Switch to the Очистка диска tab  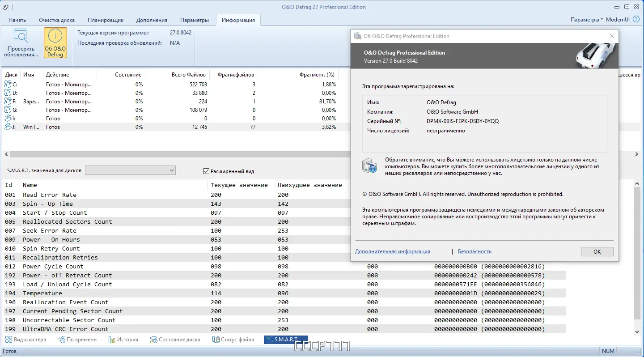57,20
